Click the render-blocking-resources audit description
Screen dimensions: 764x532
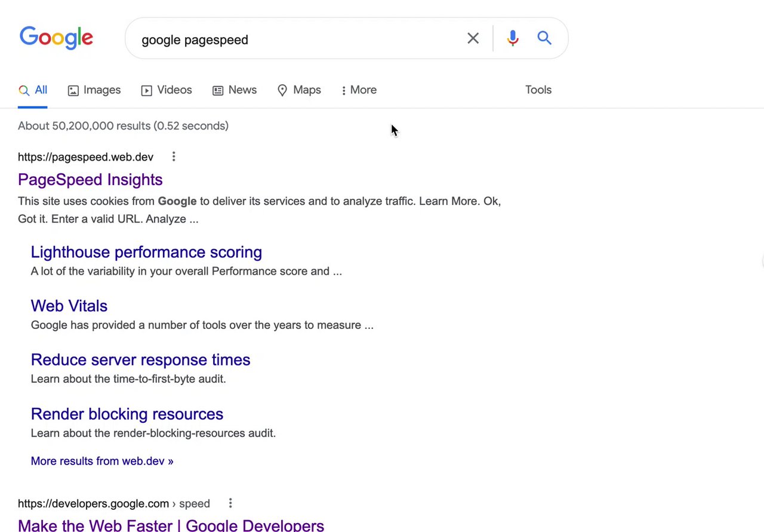pyautogui.click(x=153, y=433)
